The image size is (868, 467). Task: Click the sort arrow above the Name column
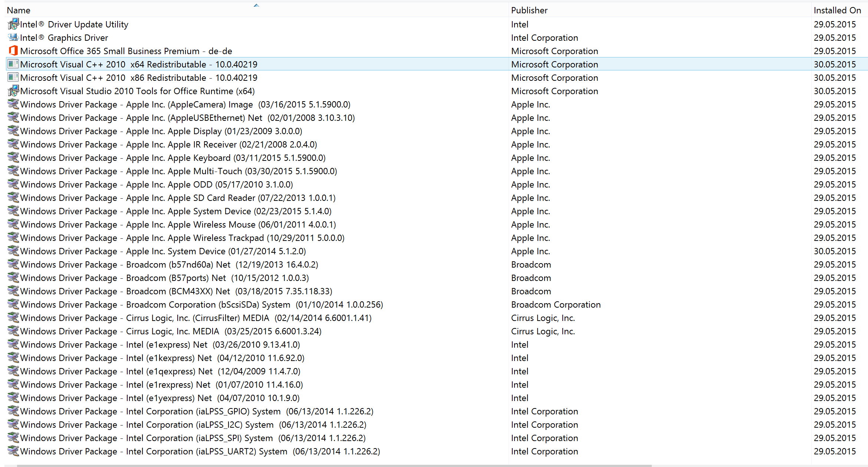pos(256,5)
